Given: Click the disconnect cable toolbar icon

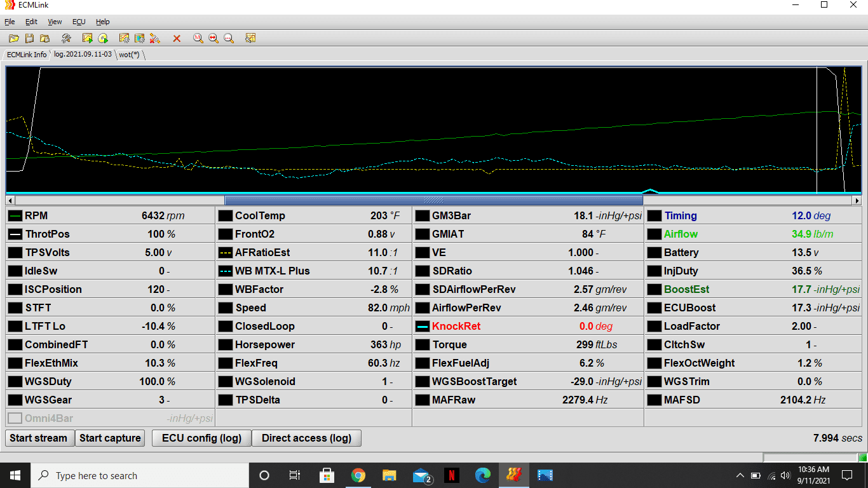Looking at the screenshot, I should click(x=155, y=38).
